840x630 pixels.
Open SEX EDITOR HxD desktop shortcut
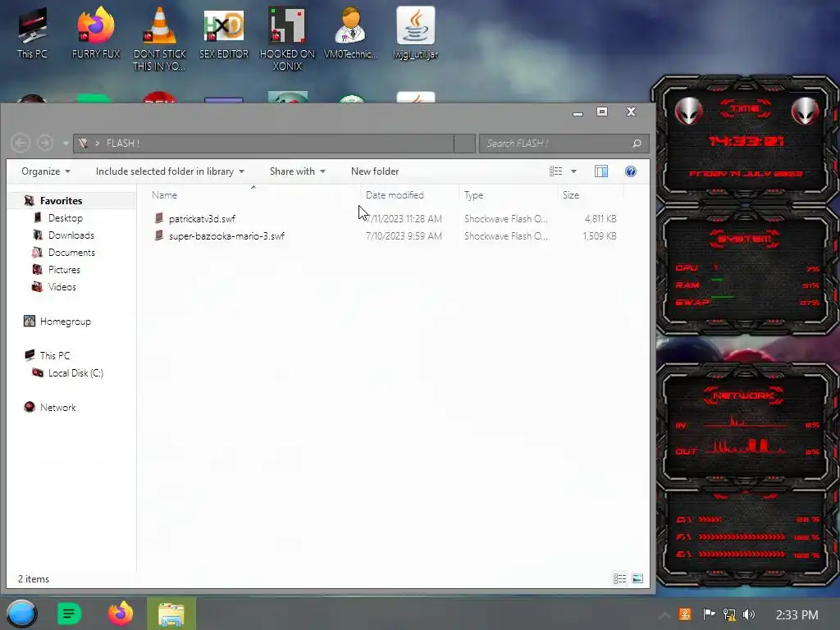click(x=224, y=33)
